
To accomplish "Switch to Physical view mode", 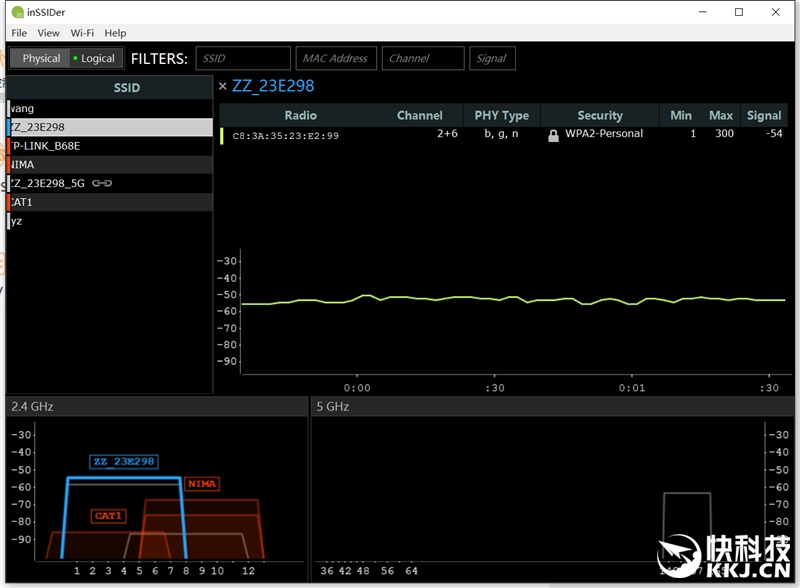I will pyautogui.click(x=40, y=58).
